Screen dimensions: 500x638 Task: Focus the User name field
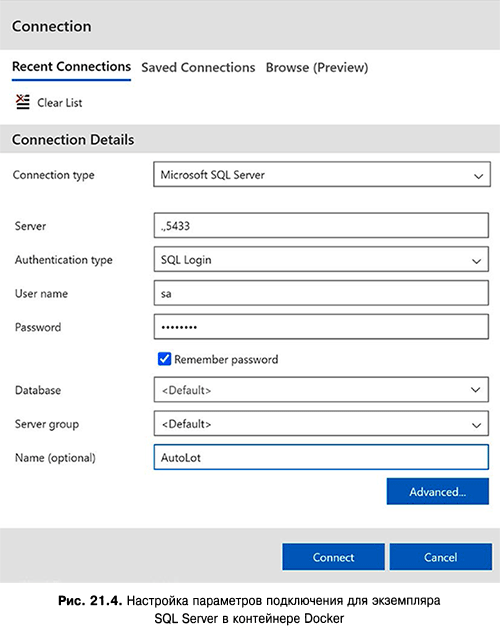coord(321,293)
